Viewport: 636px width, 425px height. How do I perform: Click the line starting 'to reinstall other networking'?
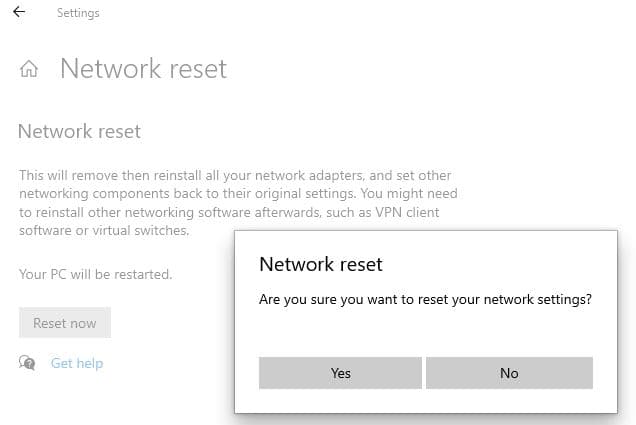point(229,213)
